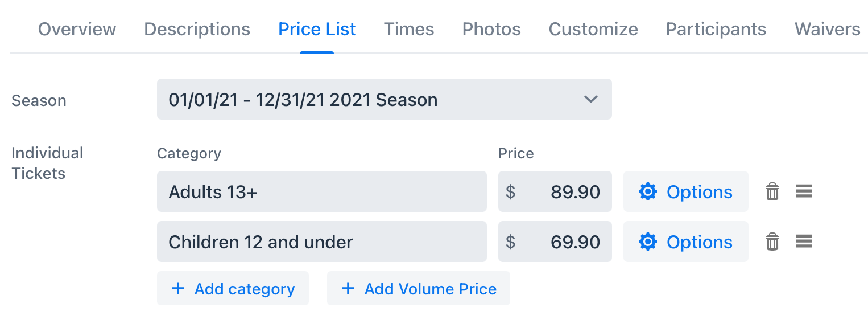Click the plus icon on Add Volume Price
The height and width of the screenshot is (311, 868).
coord(348,289)
